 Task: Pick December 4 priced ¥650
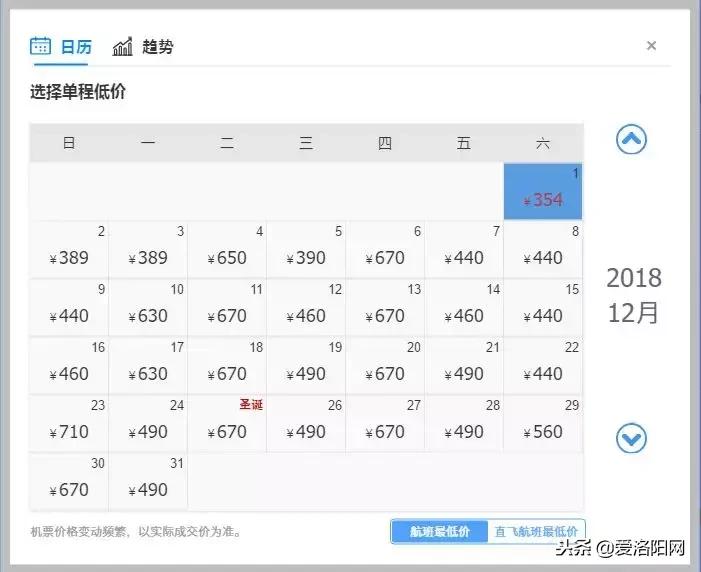227,250
